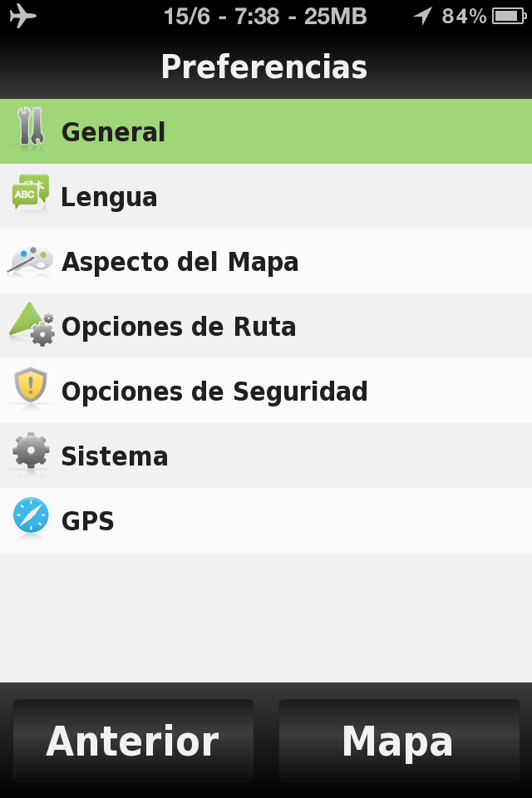Open the Lengua language settings

click(x=266, y=196)
